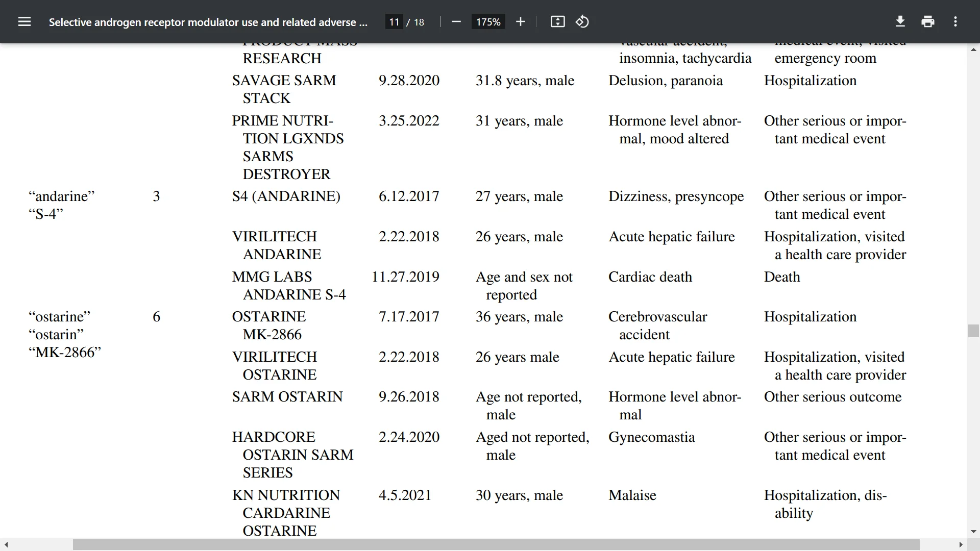
Task: Click the zoom level field showing 175%
Action: coord(488,22)
